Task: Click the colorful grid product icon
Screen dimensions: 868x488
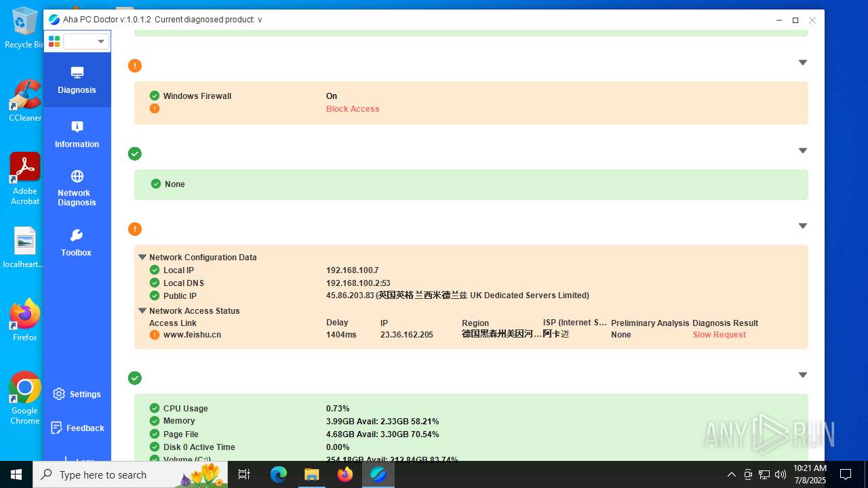Action: pyautogui.click(x=54, y=41)
